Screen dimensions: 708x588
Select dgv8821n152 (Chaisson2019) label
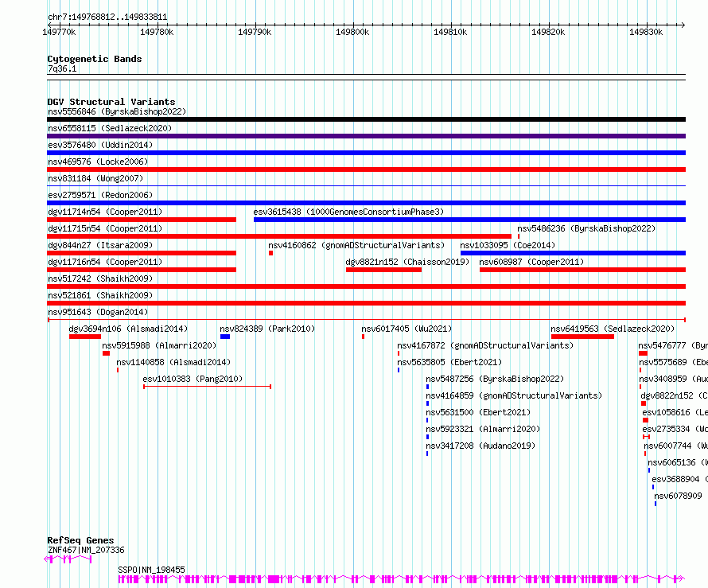(x=407, y=262)
